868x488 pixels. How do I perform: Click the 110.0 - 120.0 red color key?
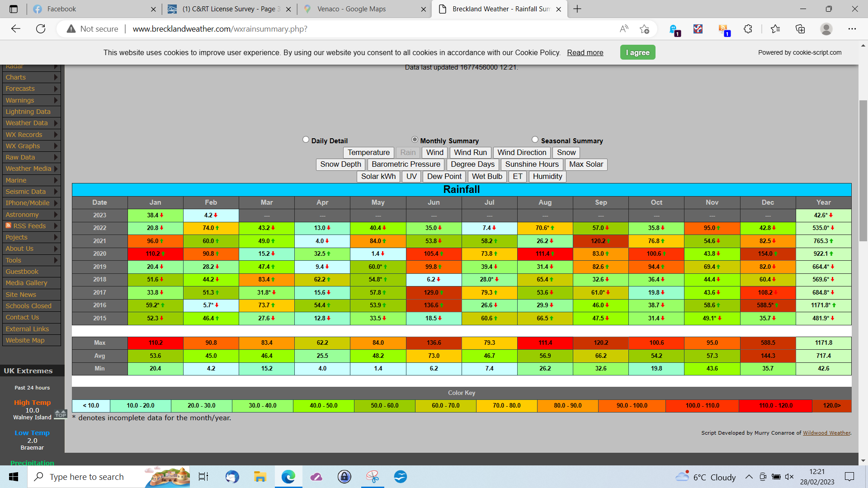[x=775, y=406]
